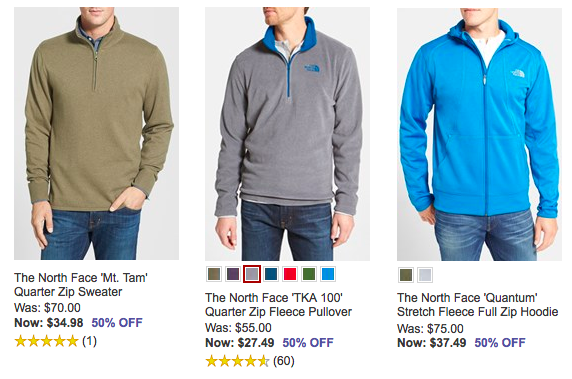
Task: Pick the bright blue swatch for TKA 100
Action: point(328,274)
